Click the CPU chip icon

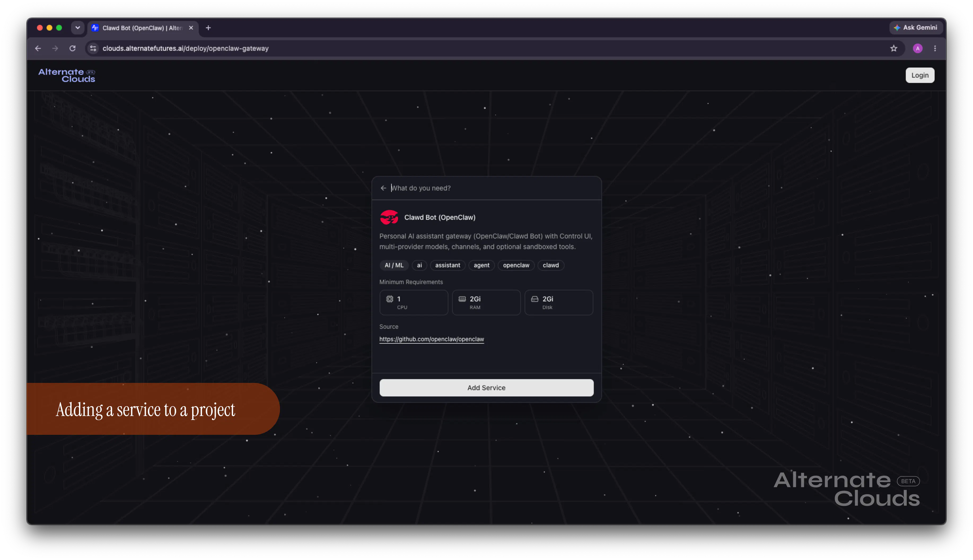click(389, 299)
